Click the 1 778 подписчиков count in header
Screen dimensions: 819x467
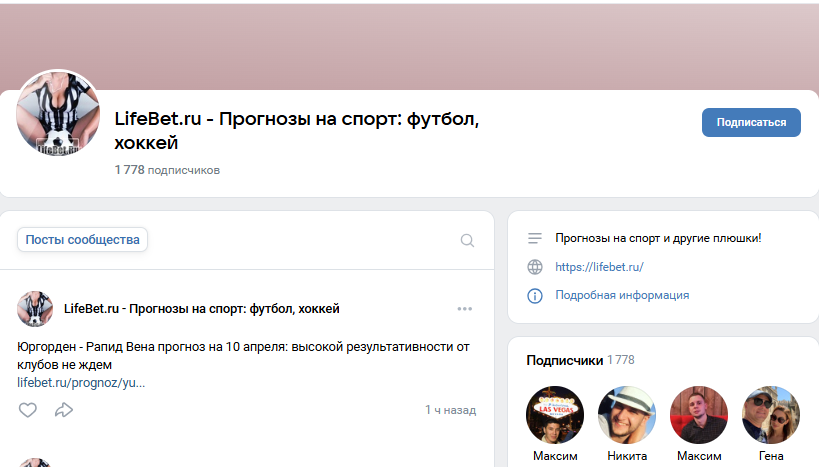pos(167,170)
